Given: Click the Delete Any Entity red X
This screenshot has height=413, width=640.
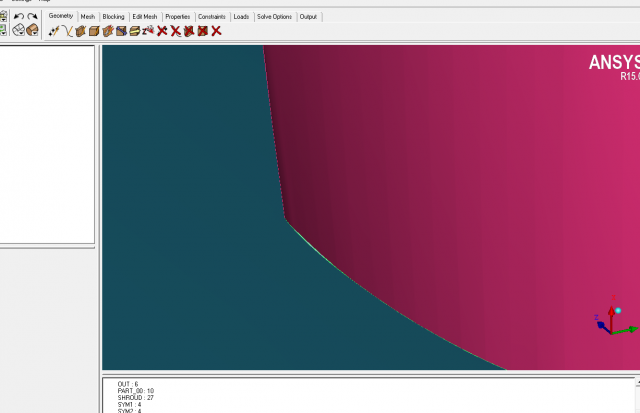Looking at the screenshot, I should point(216,31).
